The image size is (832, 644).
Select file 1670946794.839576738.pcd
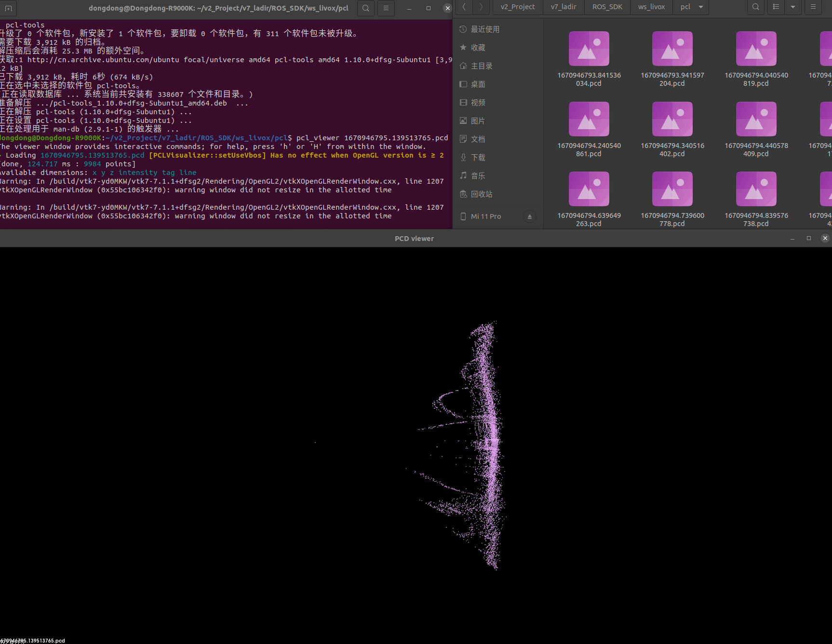756,199
